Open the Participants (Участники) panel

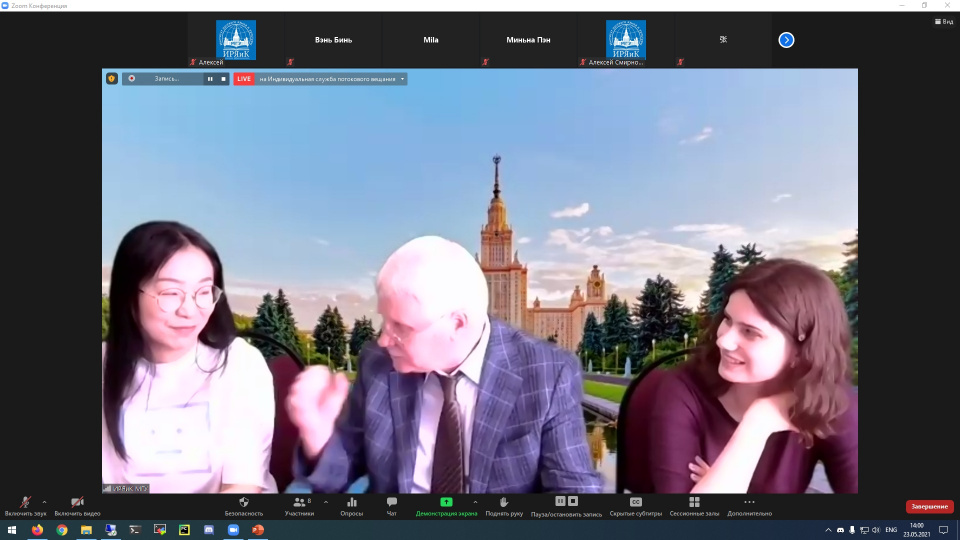pyautogui.click(x=299, y=502)
